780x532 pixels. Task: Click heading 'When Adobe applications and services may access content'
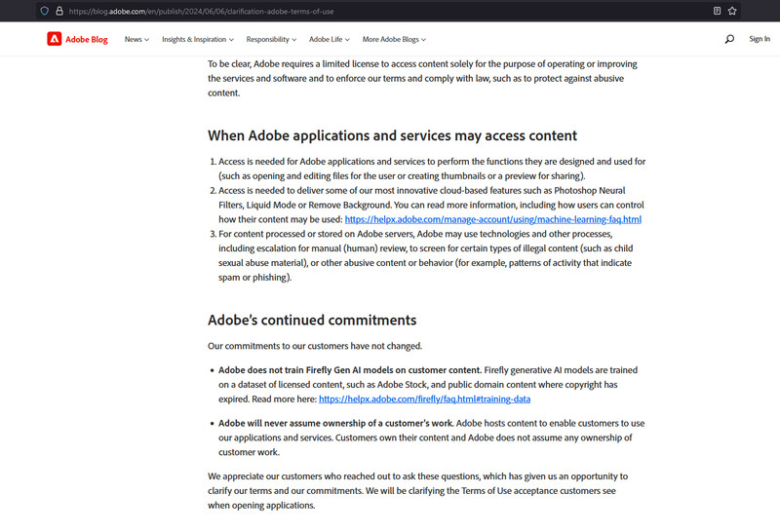pos(393,135)
